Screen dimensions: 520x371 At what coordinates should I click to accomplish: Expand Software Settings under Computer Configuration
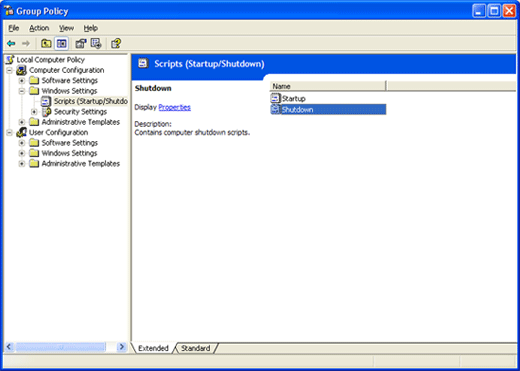pyautogui.click(x=22, y=81)
